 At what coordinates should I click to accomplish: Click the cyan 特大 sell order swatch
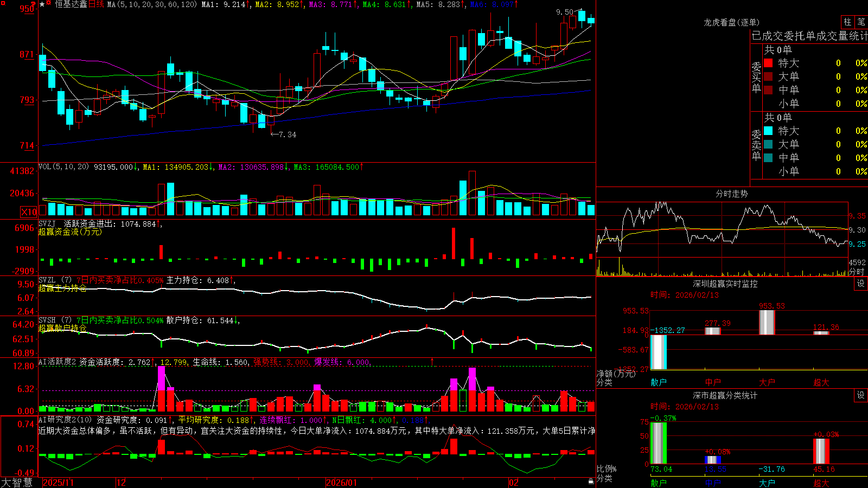(768, 131)
